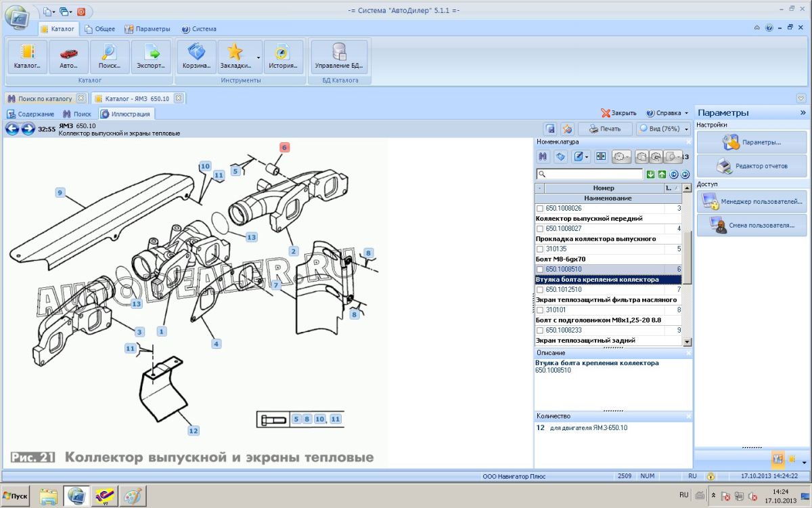Image resolution: width=812 pixels, height=508 pixels.
Task: Click the Windows Пуск start button
Action: [x=16, y=496]
